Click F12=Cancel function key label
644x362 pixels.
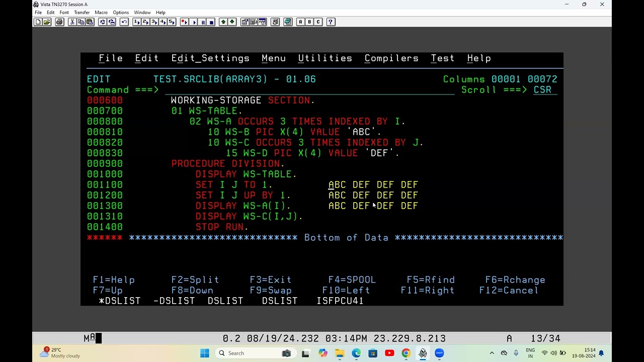coord(509,291)
